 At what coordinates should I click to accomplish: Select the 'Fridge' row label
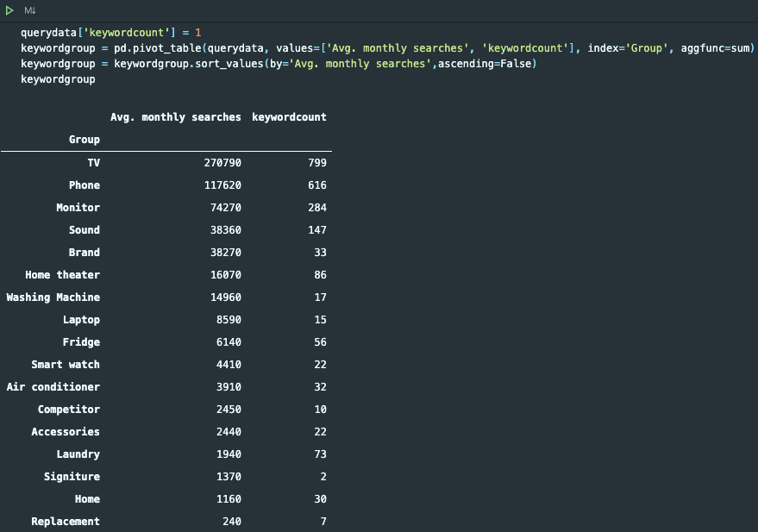pos(81,342)
